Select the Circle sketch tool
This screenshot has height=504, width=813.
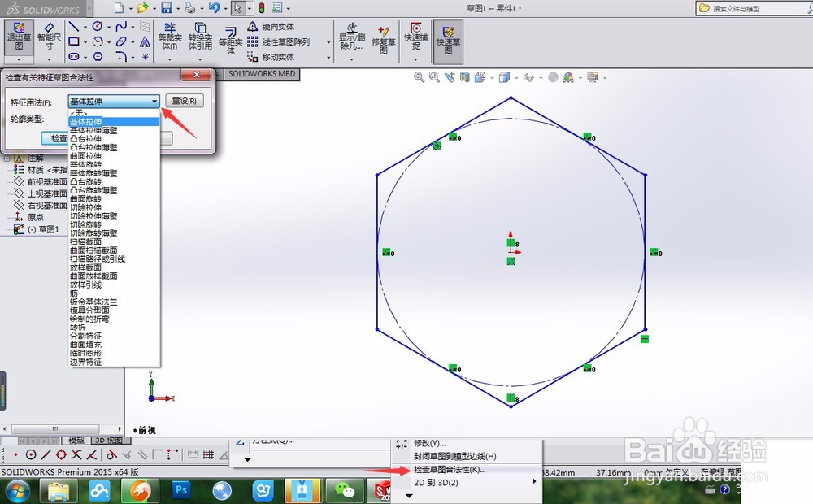pos(97,27)
